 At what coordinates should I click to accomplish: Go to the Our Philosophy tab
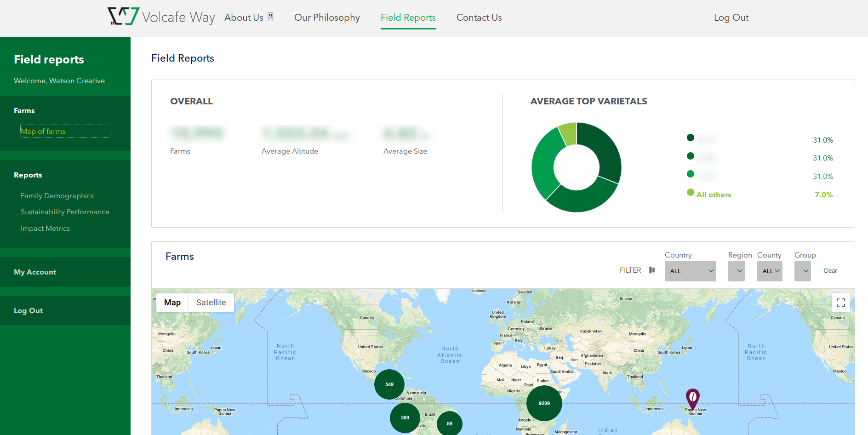click(x=327, y=17)
